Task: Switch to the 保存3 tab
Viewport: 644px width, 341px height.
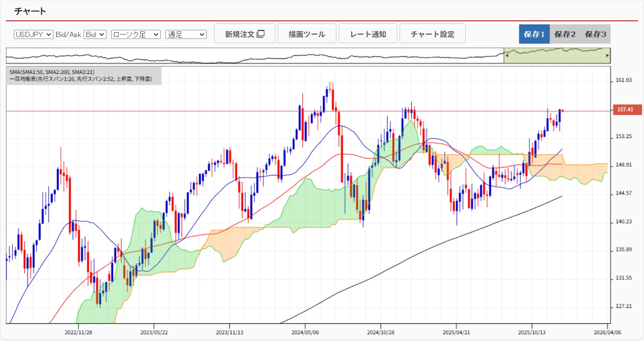Action: (x=595, y=34)
